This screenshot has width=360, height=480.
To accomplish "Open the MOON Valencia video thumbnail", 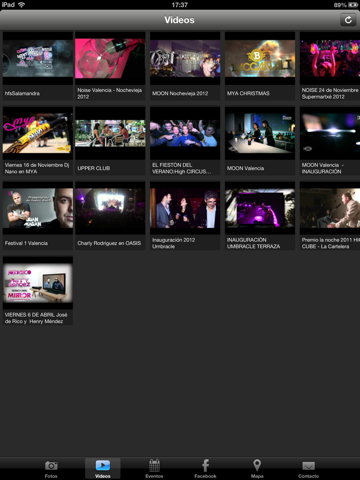I will point(260,133).
